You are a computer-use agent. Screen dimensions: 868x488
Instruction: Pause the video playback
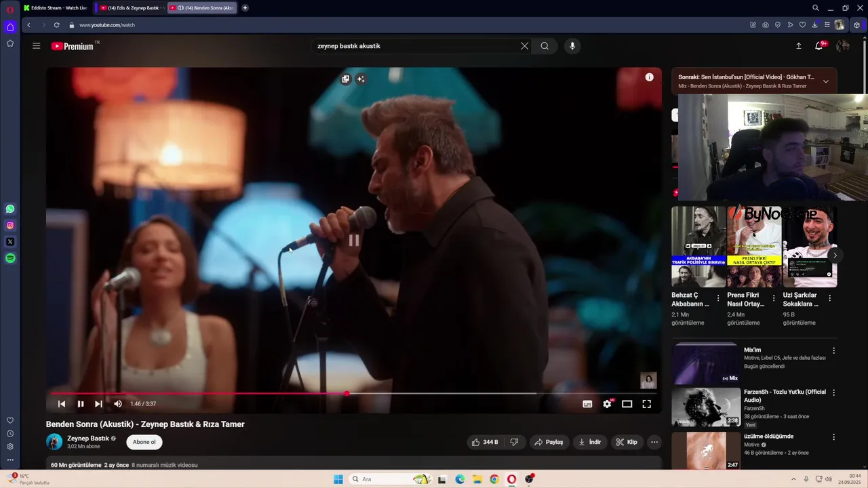[x=81, y=404]
